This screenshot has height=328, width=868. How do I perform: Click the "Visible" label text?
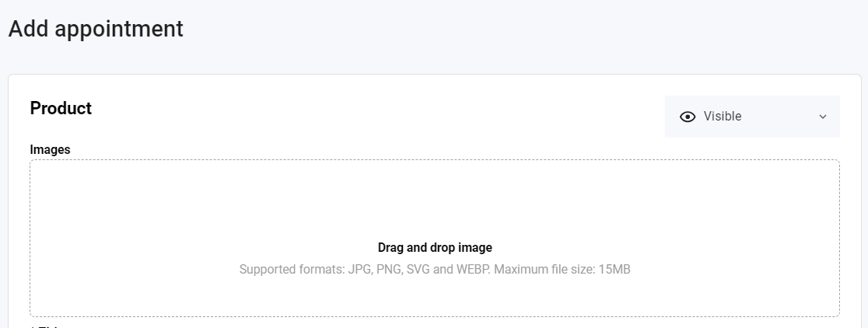point(723,117)
